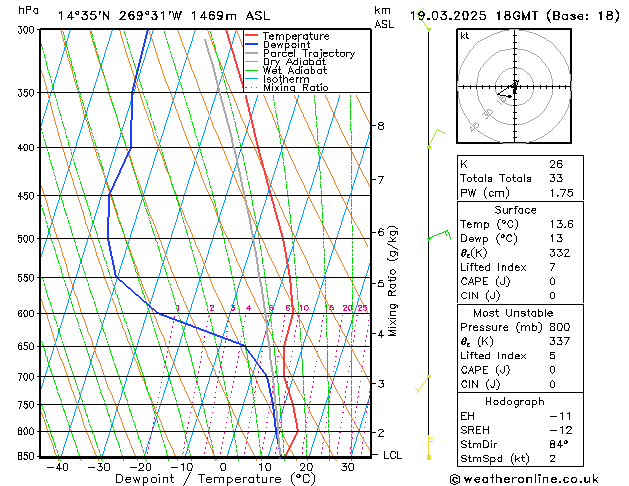Click the Surface section heading

click(x=515, y=210)
